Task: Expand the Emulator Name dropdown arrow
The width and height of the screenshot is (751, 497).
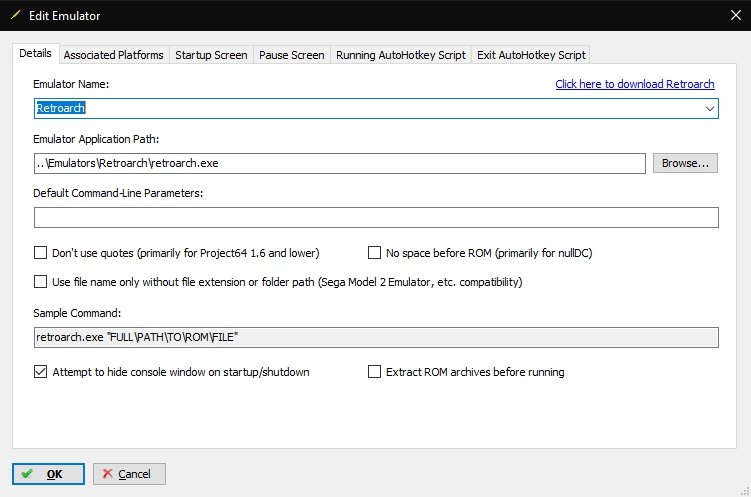Action: (x=709, y=108)
